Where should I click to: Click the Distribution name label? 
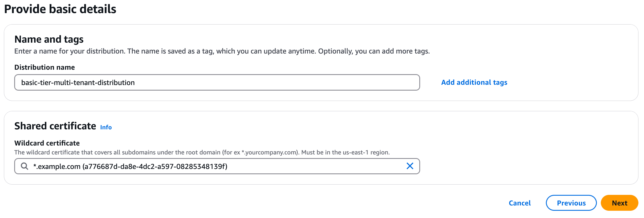[x=45, y=67]
